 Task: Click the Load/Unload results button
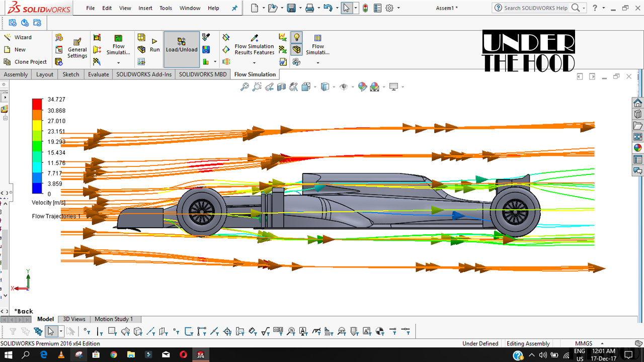[x=181, y=45]
